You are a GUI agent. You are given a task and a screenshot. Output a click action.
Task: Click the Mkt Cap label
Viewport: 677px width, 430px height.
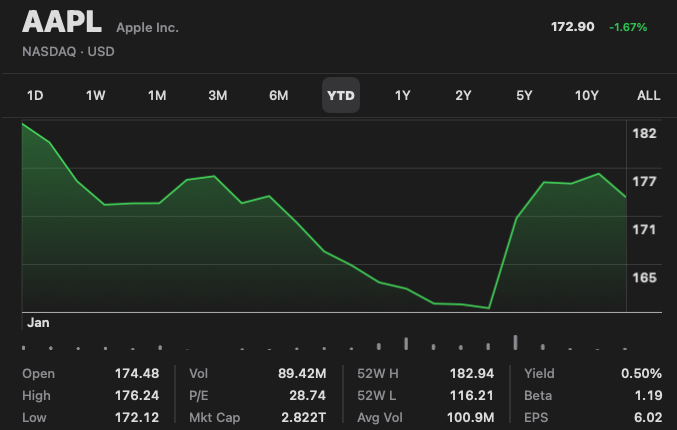tap(214, 417)
